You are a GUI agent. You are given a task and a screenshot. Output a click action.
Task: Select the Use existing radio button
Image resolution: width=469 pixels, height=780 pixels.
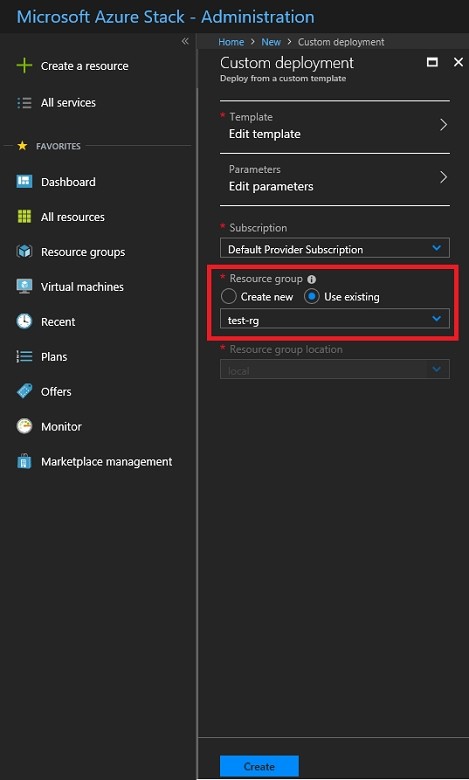312,296
